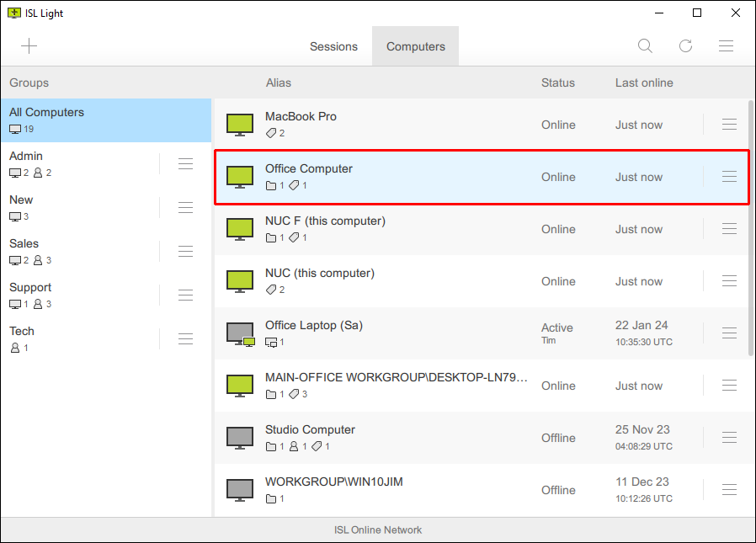Screen dimensions: 756x543
Task: Open search with the magnifier icon
Action: click(645, 46)
